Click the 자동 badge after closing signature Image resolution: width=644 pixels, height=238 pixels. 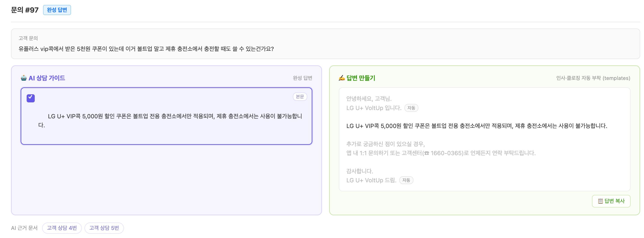[x=406, y=180]
